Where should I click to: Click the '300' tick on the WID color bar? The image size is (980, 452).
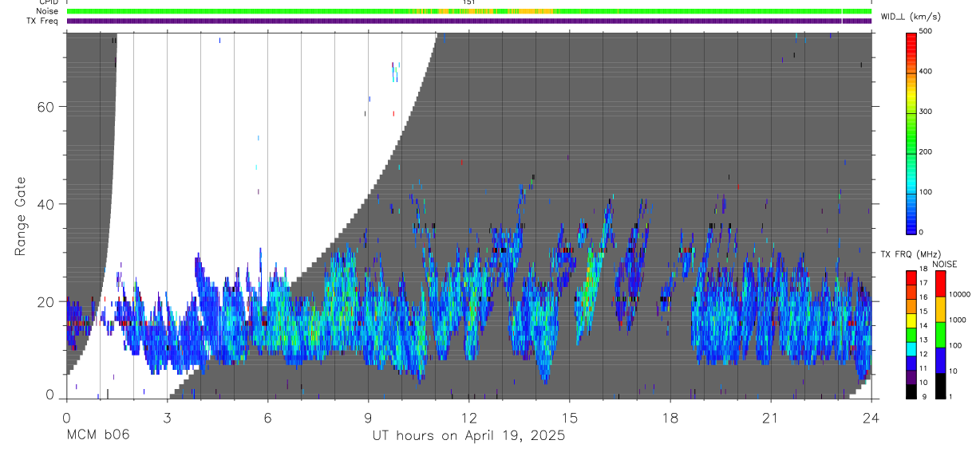coord(926,112)
